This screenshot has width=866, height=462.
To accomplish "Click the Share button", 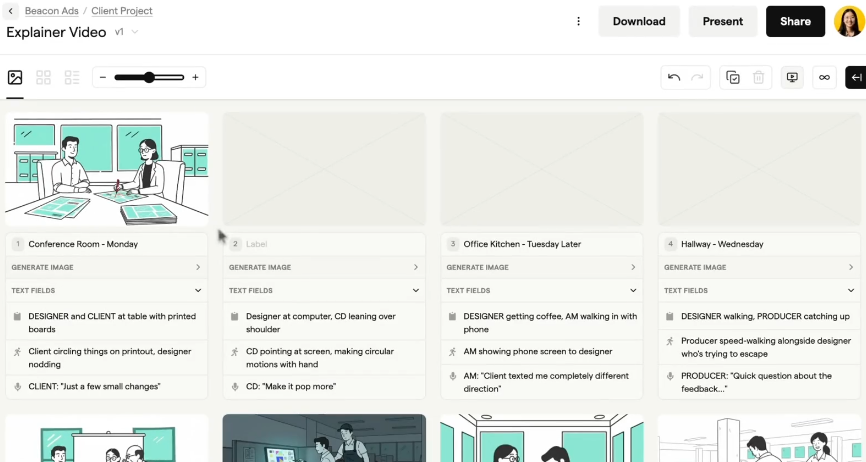I will (x=795, y=21).
